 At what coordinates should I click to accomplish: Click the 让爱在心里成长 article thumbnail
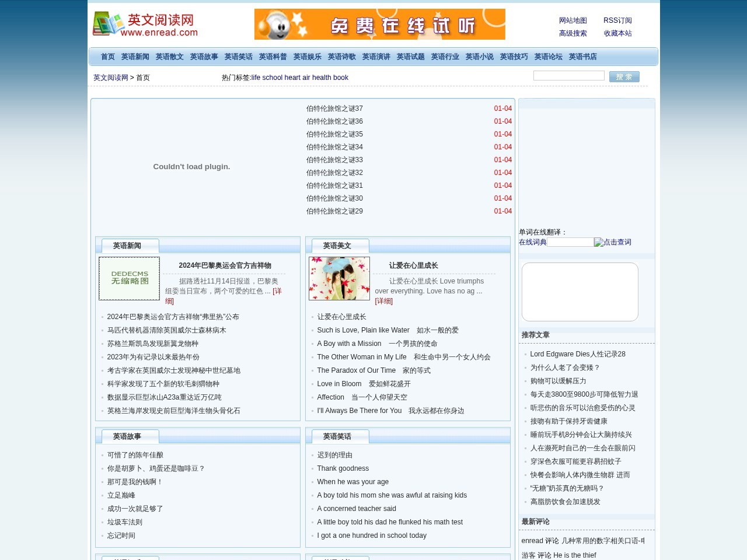tap(338, 278)
